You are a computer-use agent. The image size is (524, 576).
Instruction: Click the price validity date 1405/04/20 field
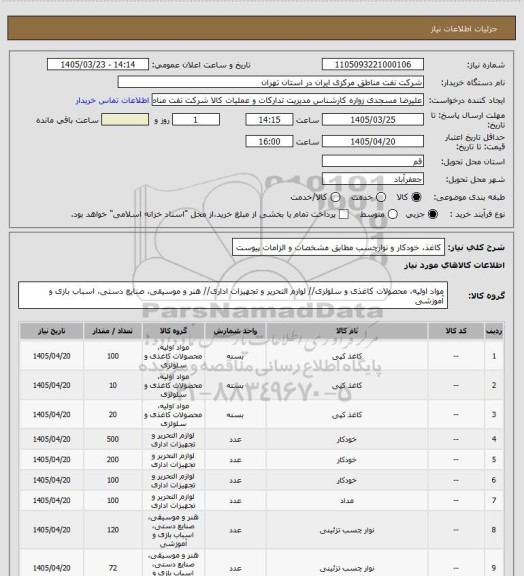373,141
